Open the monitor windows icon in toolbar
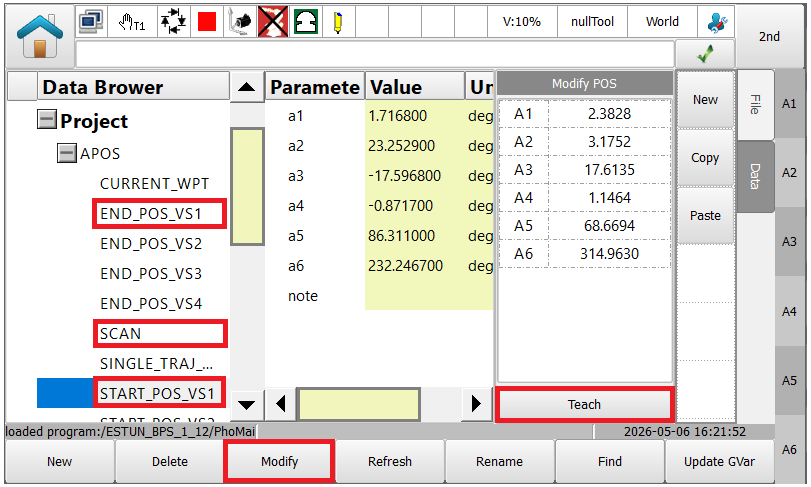 [x=92, y=22]
